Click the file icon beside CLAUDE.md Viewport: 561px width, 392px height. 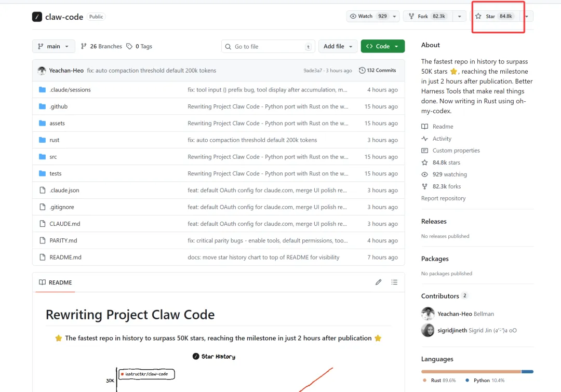pos(42,224)
